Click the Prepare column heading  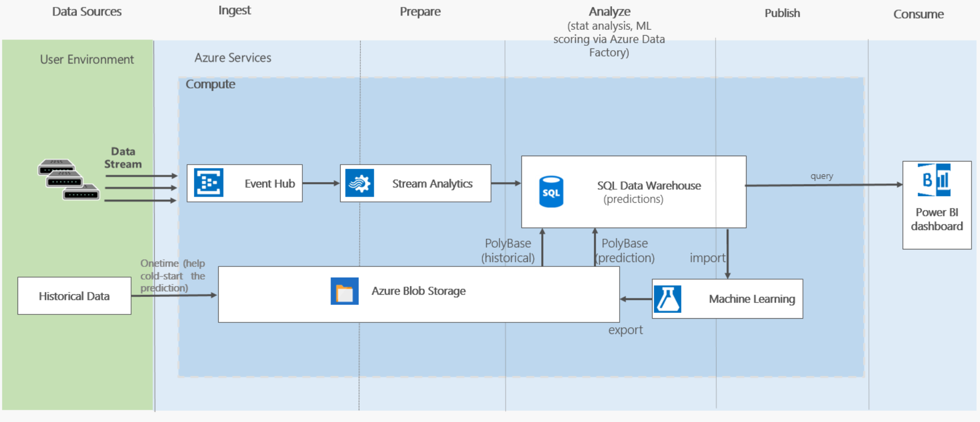[x=420, y=11]
